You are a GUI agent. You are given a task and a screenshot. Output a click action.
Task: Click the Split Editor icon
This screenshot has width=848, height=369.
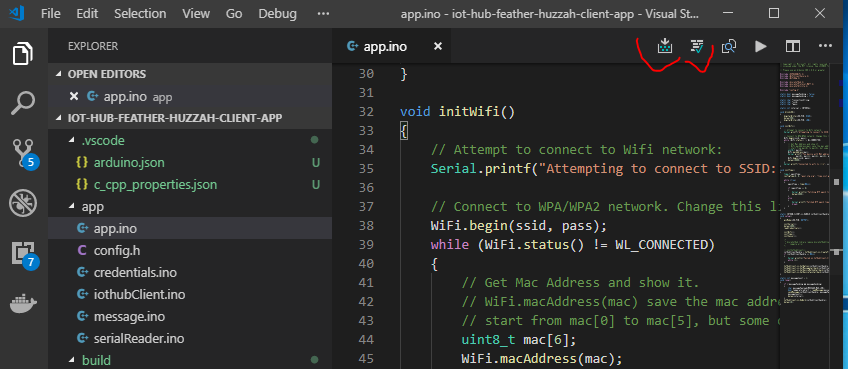pos(793,47)
